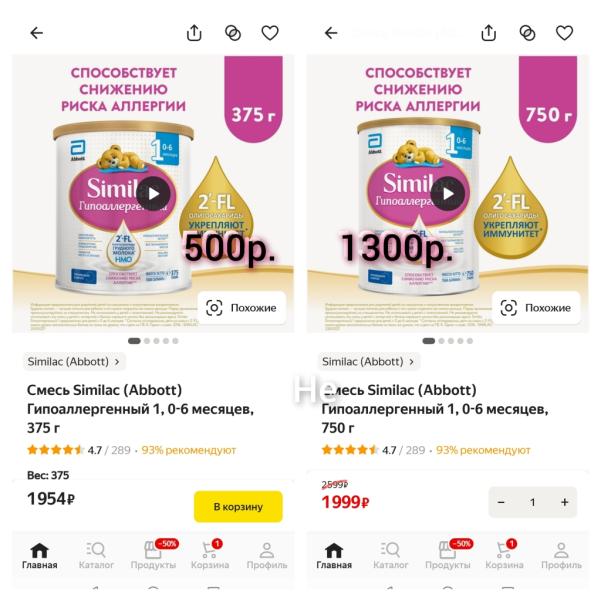Add 375 г Similac to comparison
Image resolution: width=601 pixels, height=600 pixels.
pos(233,33)
